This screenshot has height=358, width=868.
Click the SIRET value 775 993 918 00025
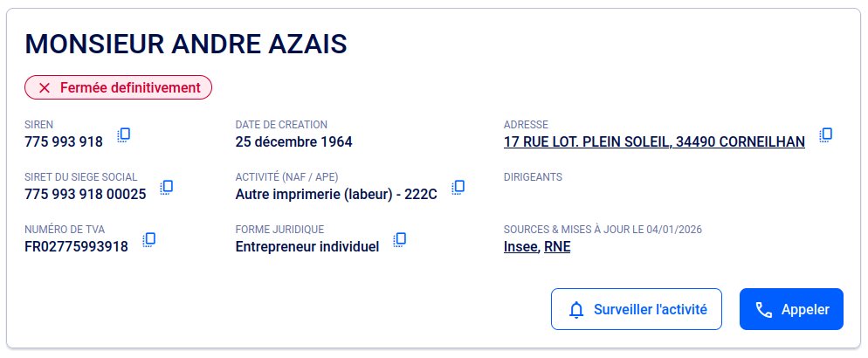86,195
